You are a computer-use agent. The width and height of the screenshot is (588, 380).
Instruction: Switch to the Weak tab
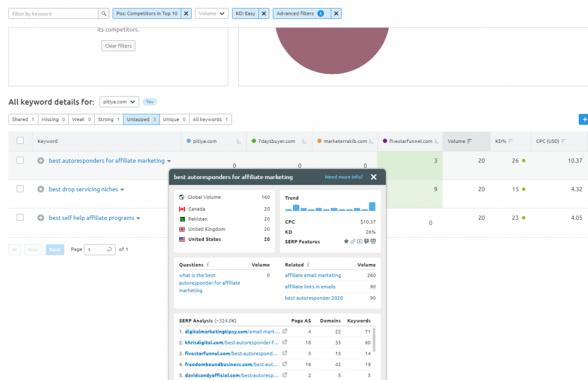point(82,119)
